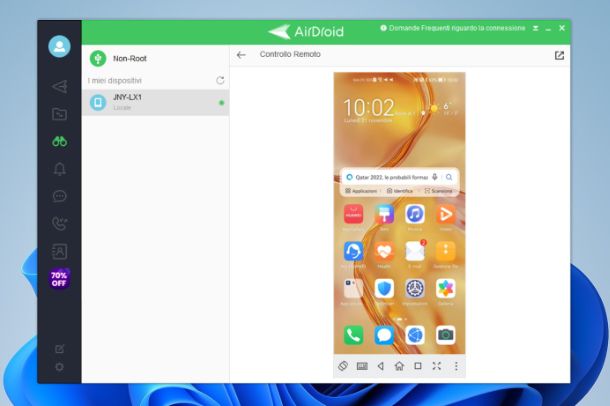Viewport: 610px width, 406px height.
Task: Open the Health heart app
Action: click(384, 251)
